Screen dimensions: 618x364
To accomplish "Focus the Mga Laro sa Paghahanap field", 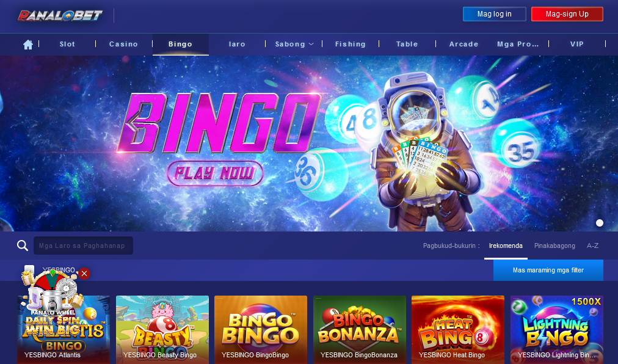I will click(x=83, y=246).
